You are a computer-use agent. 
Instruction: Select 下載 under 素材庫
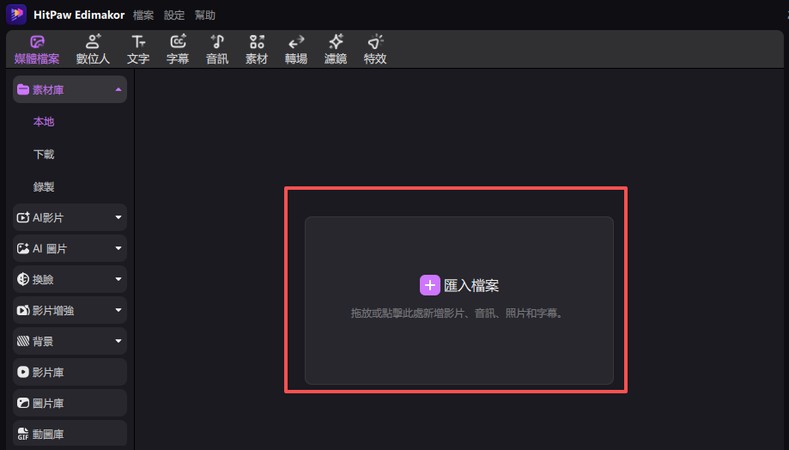pyautogui.click(x=44, y=155)
